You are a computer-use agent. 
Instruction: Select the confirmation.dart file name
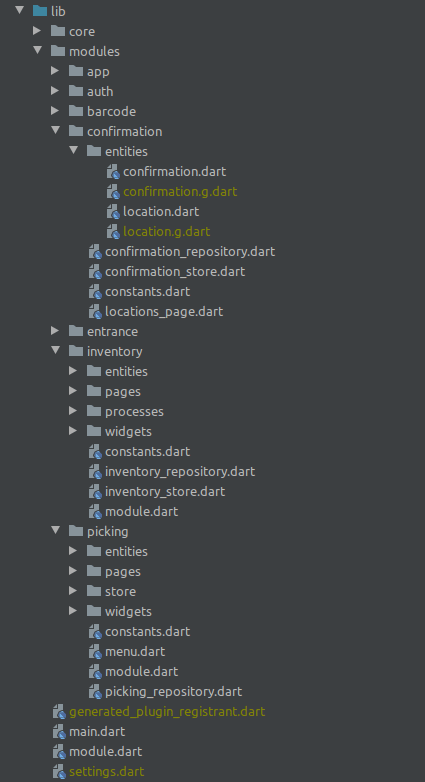tap(175, 171)
